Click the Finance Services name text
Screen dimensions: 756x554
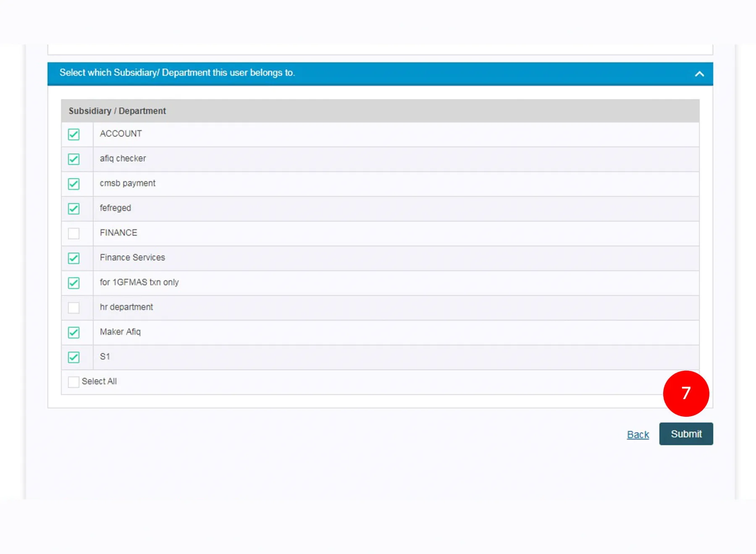coord(132,258)
